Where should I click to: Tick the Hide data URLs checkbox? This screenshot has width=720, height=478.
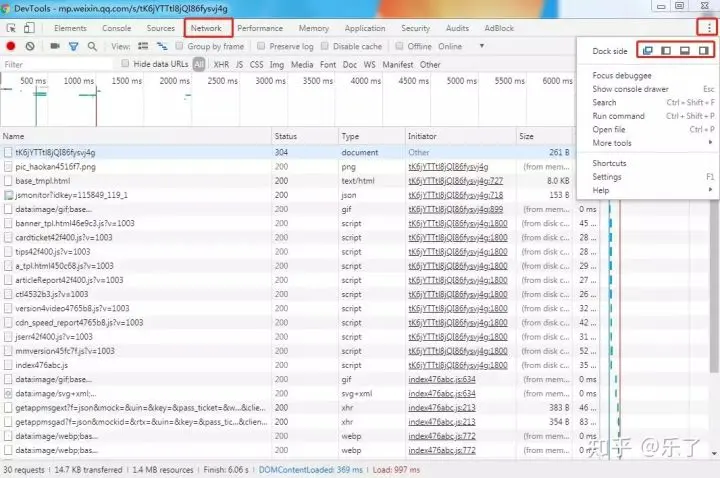(126, 64)
